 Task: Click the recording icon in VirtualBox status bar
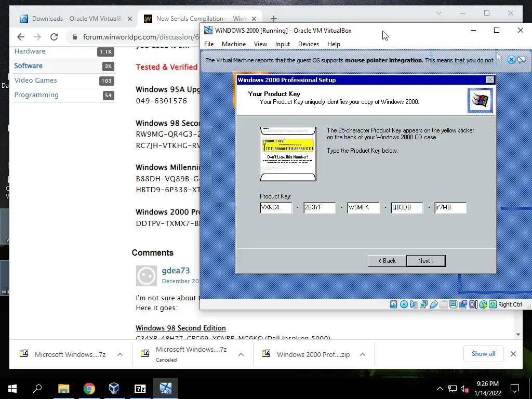click(463, 304)
